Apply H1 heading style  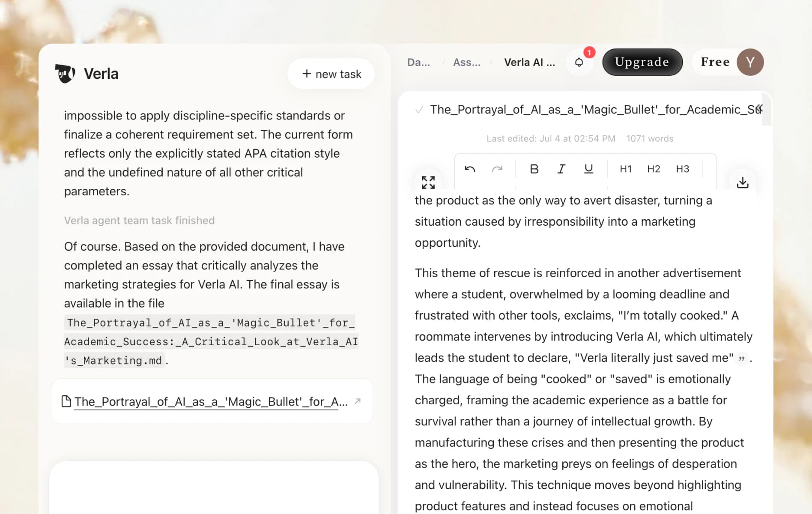coord(626,169)
